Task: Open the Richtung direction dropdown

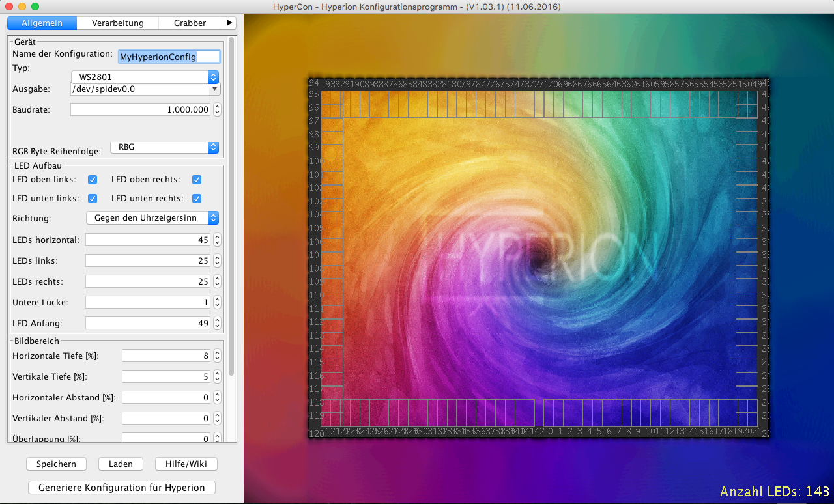Action: pyautogui.click(x=152, y=217)
